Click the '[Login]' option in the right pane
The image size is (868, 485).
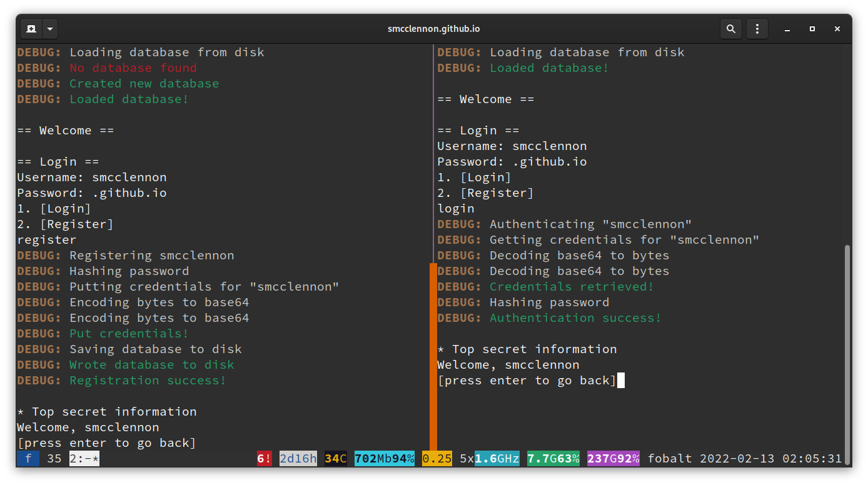click(485, 177)
